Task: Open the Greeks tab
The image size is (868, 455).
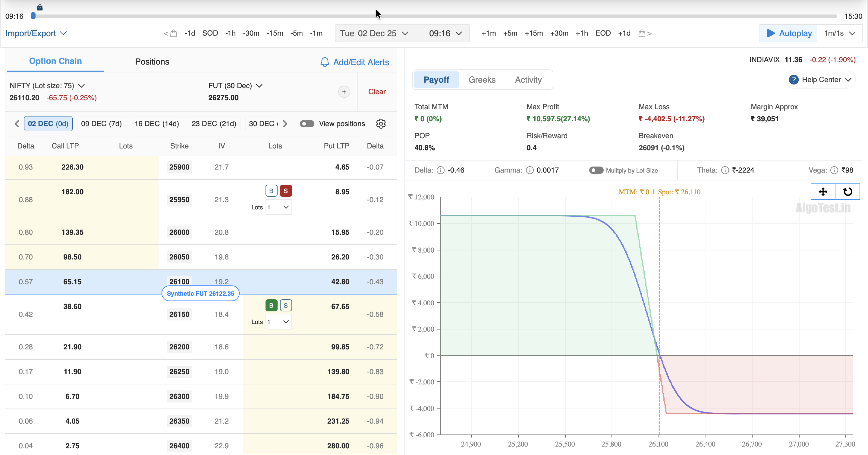Action: (482, 80)
